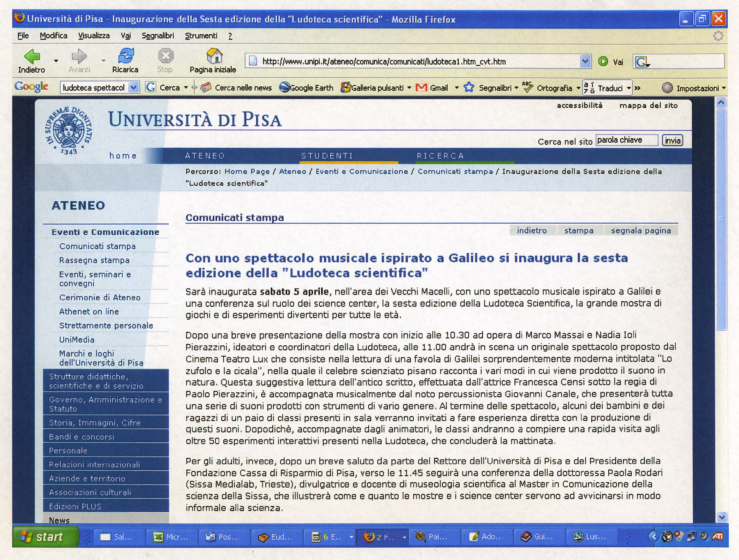
Task: Click Cerca nelle news icon
Action: pyautogui.click(x=206, y=88)
